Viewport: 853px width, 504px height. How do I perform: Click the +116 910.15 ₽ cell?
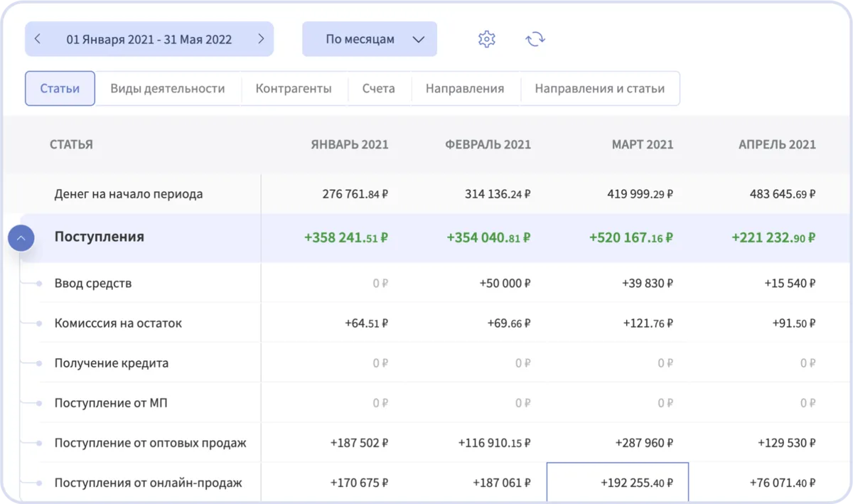(495, 443)
